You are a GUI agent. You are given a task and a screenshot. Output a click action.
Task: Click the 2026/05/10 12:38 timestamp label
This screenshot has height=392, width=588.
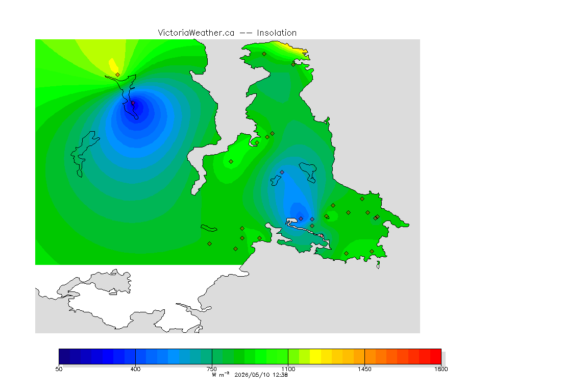(261, 375)
